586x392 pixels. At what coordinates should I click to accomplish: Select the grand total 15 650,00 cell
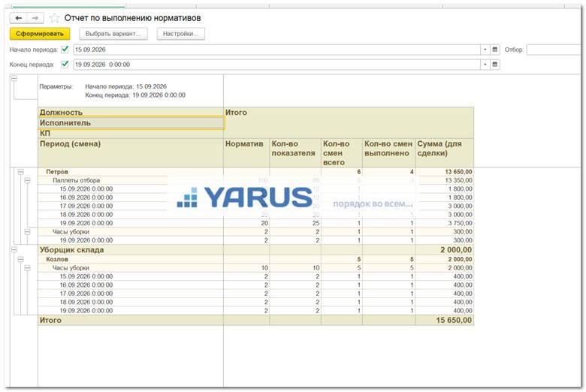[444, 320]
